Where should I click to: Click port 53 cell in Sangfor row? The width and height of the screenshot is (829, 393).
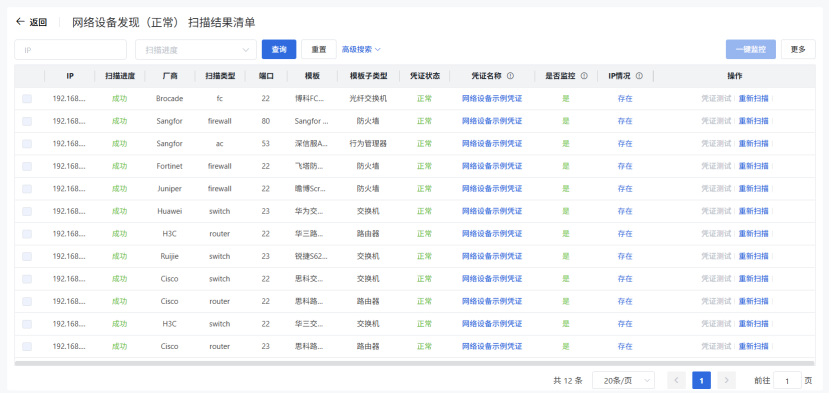tap(265, 143)
